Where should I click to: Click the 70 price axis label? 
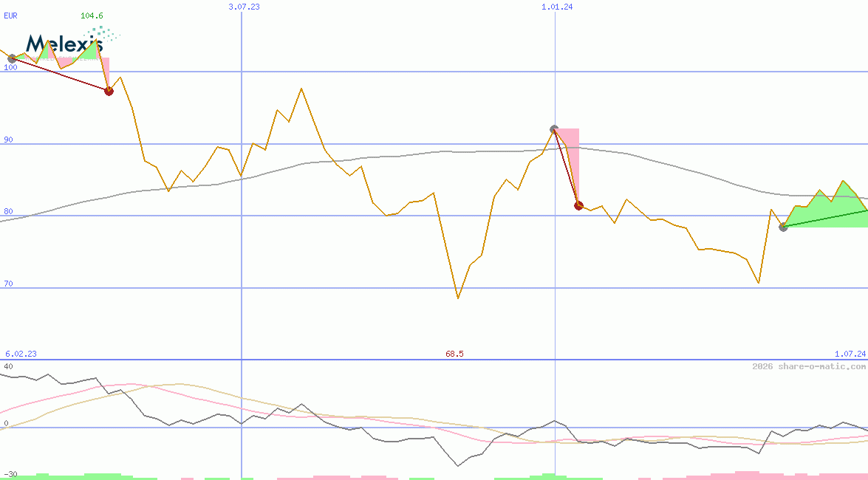click(x=8, y=284)
